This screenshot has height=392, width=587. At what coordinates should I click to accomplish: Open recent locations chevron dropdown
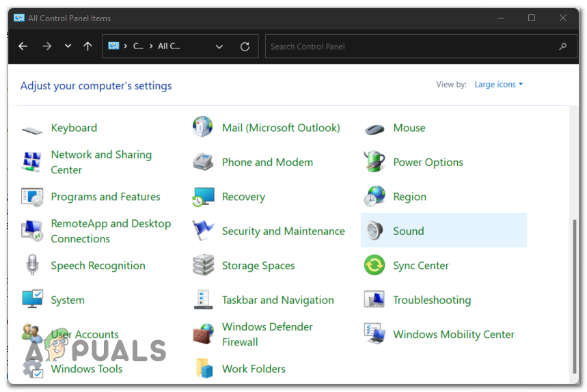click(68, 46)
